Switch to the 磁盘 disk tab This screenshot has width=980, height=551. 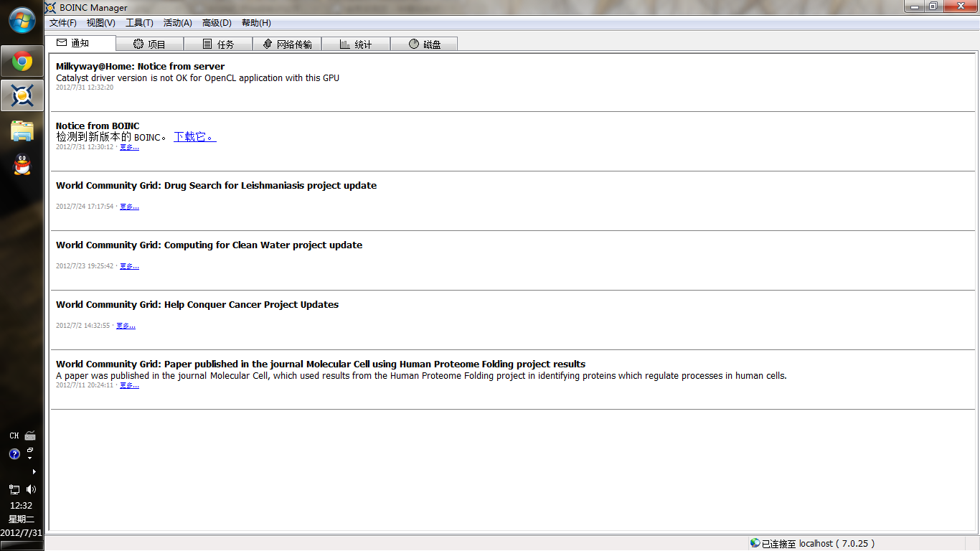click(x=424, y=44)
